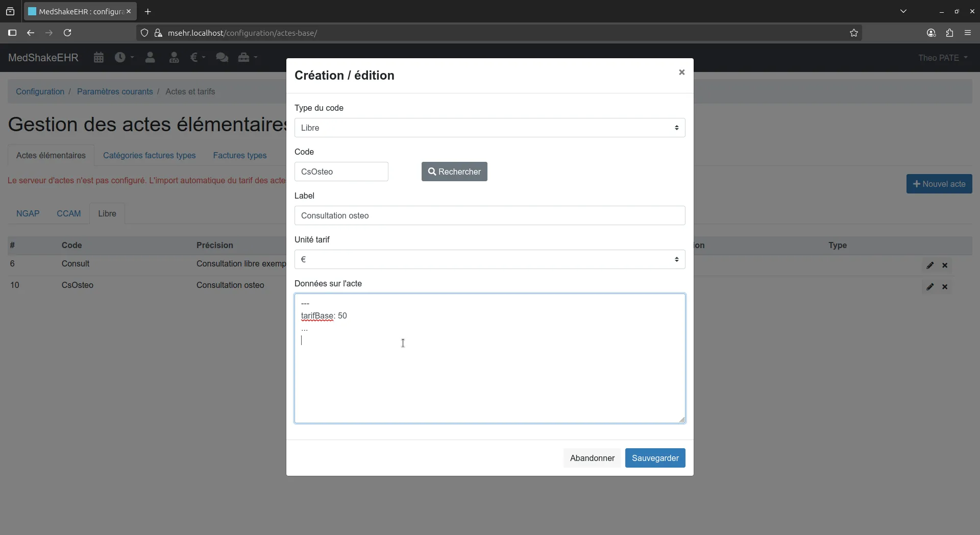The width and height of the screenshot is (980, 535).
Task: Select the patient person icon
Action: pyautogui.click(x=150, y=57)
